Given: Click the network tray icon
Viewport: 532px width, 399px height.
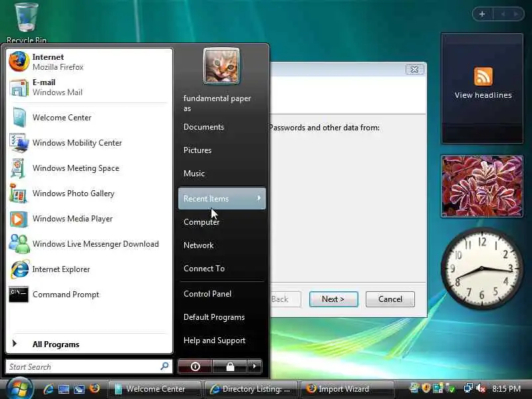Looking at the screenshot, I should (468, 388).
